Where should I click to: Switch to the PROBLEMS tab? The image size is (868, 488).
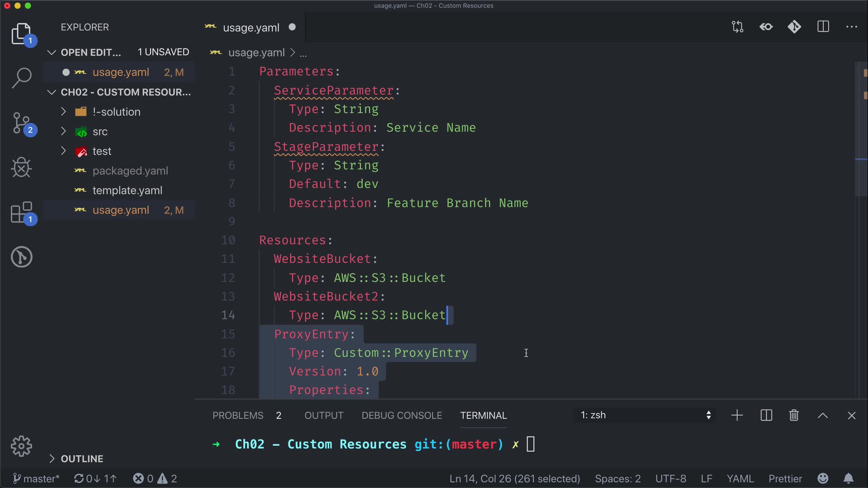pos(238,415)
